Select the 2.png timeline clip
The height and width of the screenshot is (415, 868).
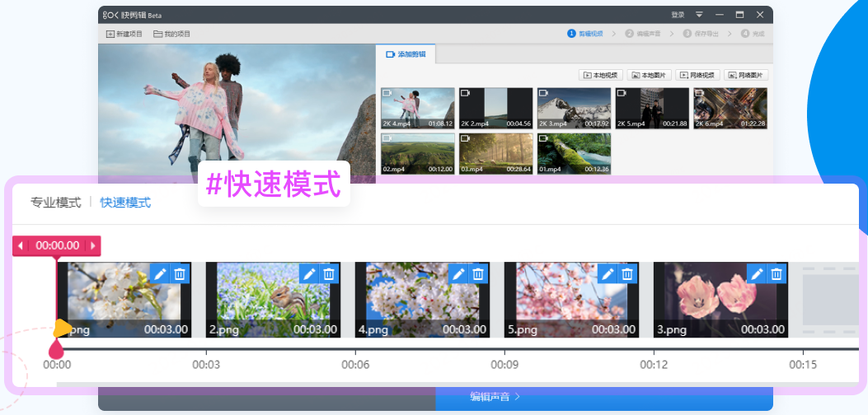[x=273, y=300]
